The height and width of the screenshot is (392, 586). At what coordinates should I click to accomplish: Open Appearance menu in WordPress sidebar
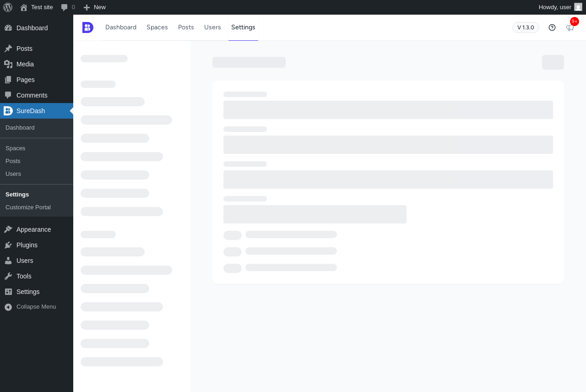click(x=37, y=229)
